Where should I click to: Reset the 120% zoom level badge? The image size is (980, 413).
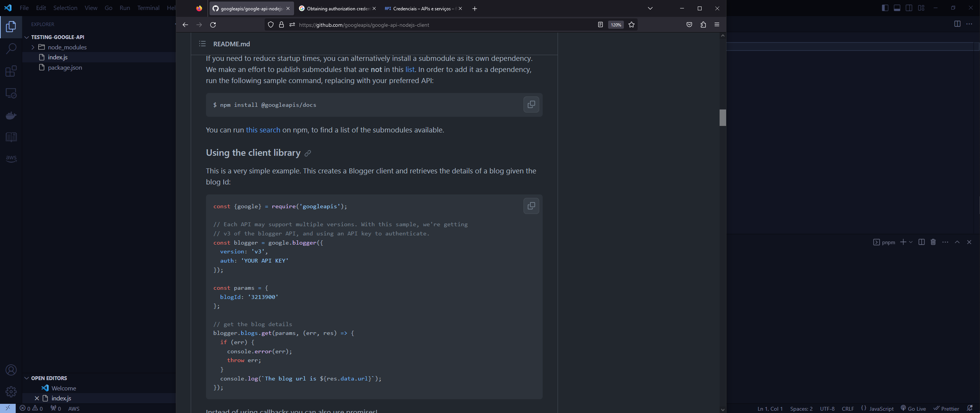(x=616, y=25)
